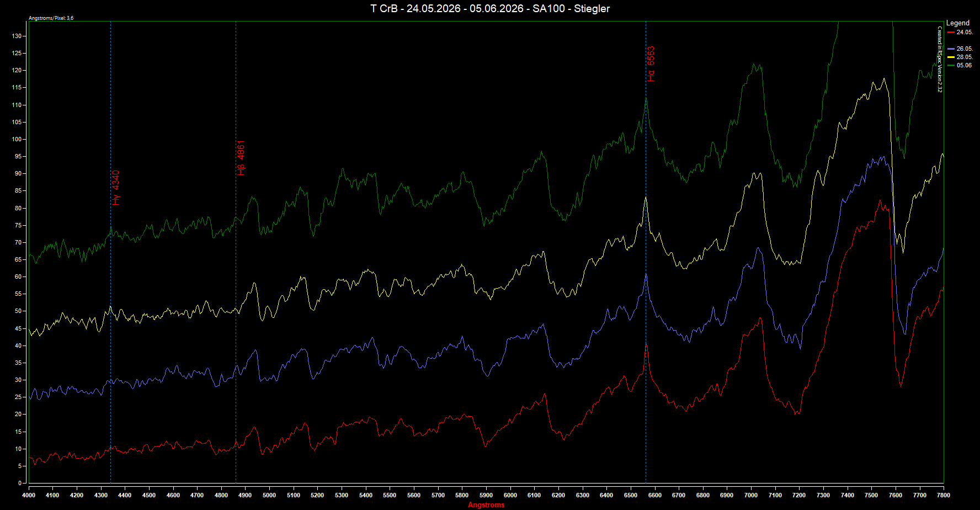Click y-axis tick '60'
Image resolution: width=980 pixels, height=510 pixels.
pyautogui.click(x=18, y=277)
